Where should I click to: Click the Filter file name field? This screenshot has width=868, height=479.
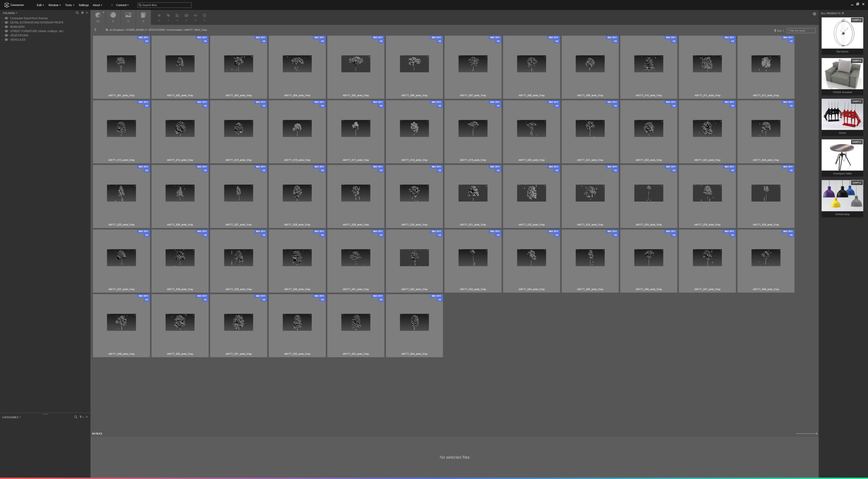click(x=801, y=31)
